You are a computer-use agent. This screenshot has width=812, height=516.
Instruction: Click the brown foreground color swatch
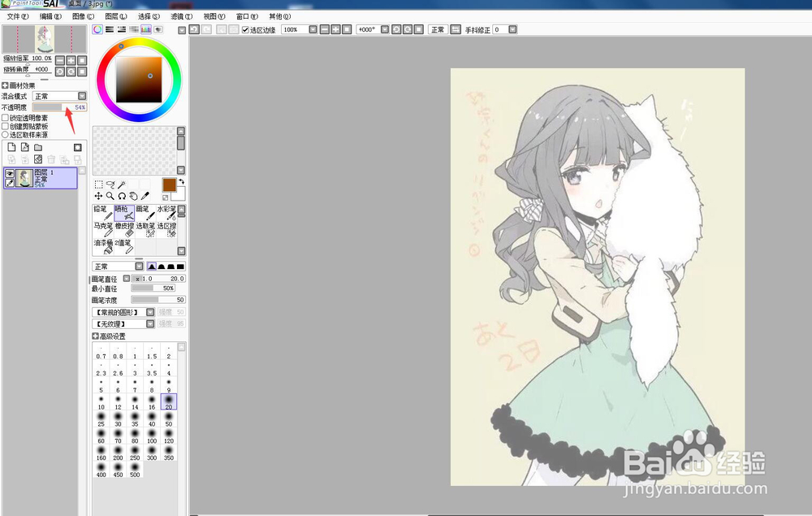click(x=170, y=185)
